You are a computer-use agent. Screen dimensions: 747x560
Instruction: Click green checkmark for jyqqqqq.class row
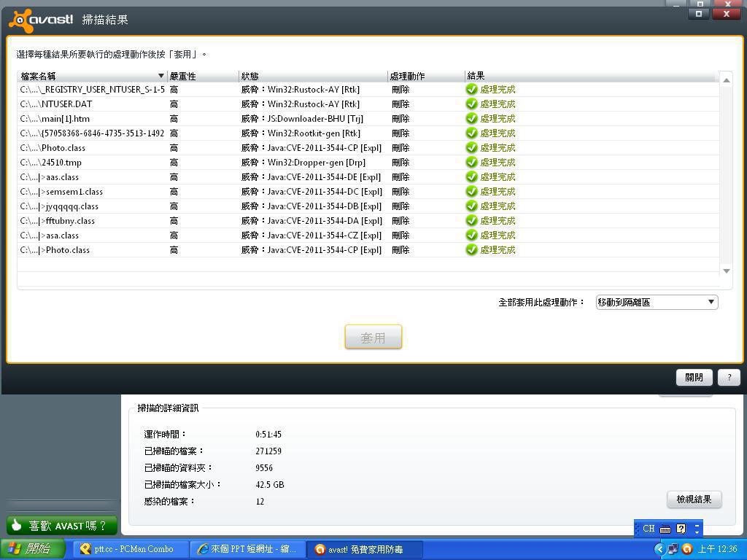pyautogui.click(x=472, y=206)
